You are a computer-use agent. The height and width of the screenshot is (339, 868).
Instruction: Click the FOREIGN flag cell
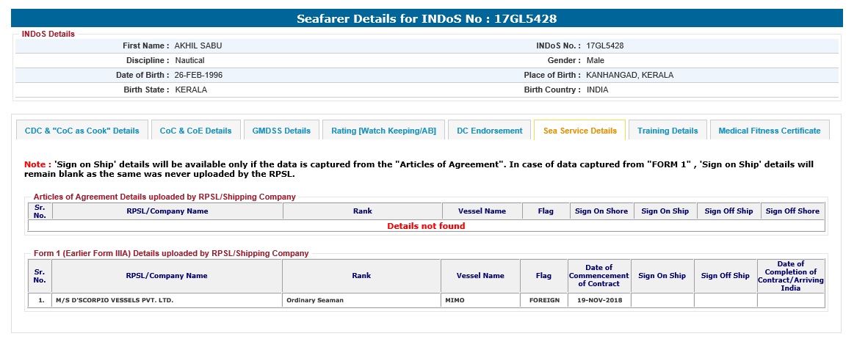[543, 300]
